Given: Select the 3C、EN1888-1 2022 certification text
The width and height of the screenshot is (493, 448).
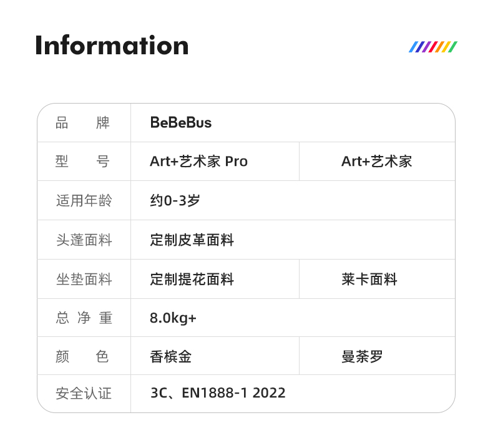Looking at the screenshot, I should (x=218, y=393).
